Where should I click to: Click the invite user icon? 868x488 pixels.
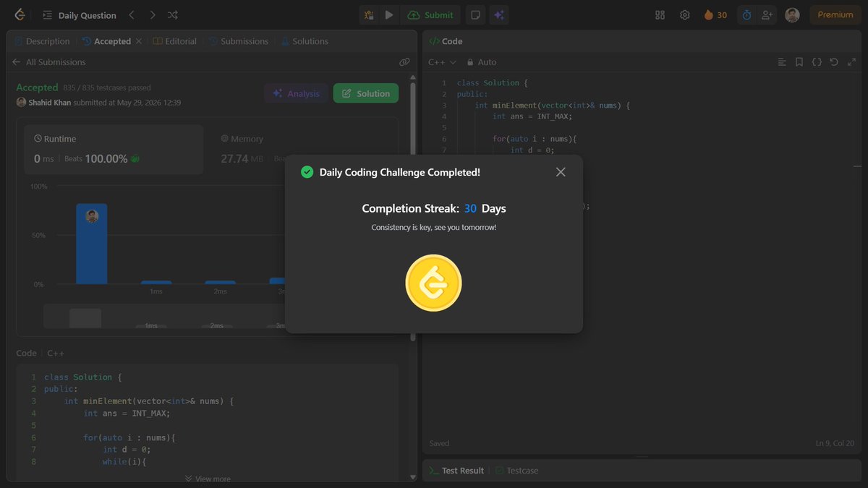[x=767, y=14]
